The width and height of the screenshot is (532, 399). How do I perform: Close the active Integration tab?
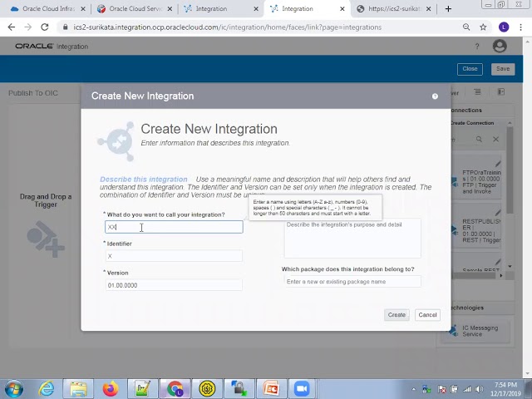pyautogui.click(x=342, y=9)
